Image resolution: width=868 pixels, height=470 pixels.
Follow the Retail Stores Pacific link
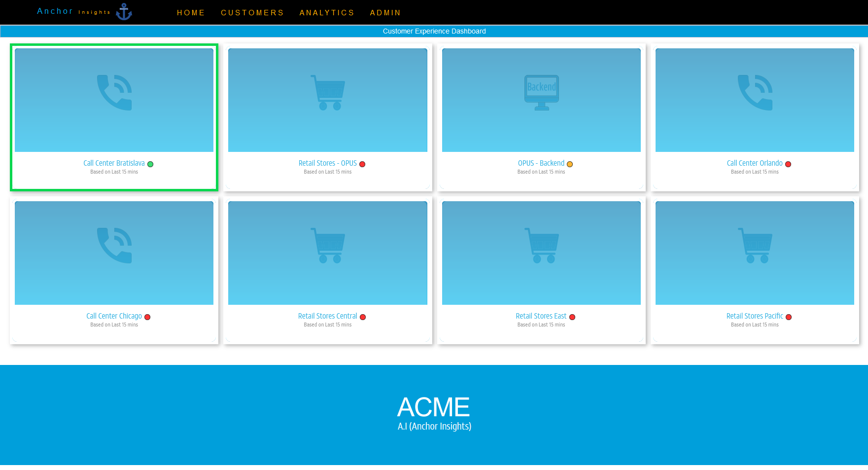[754, 316]
